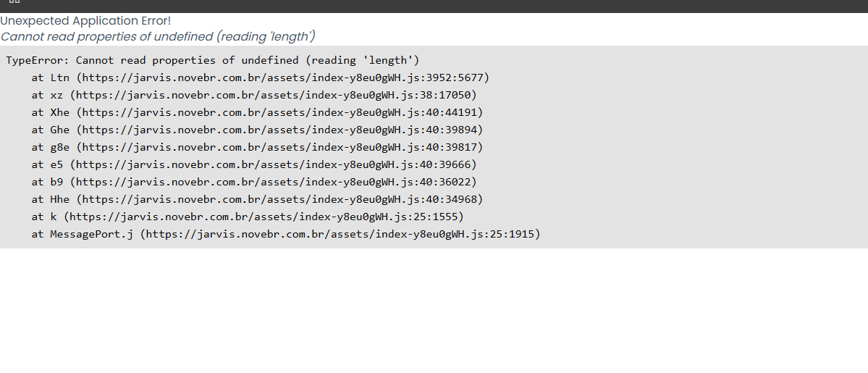
Task: Click the word "TypeError" in the stack trace
Action: pos(35,60)
